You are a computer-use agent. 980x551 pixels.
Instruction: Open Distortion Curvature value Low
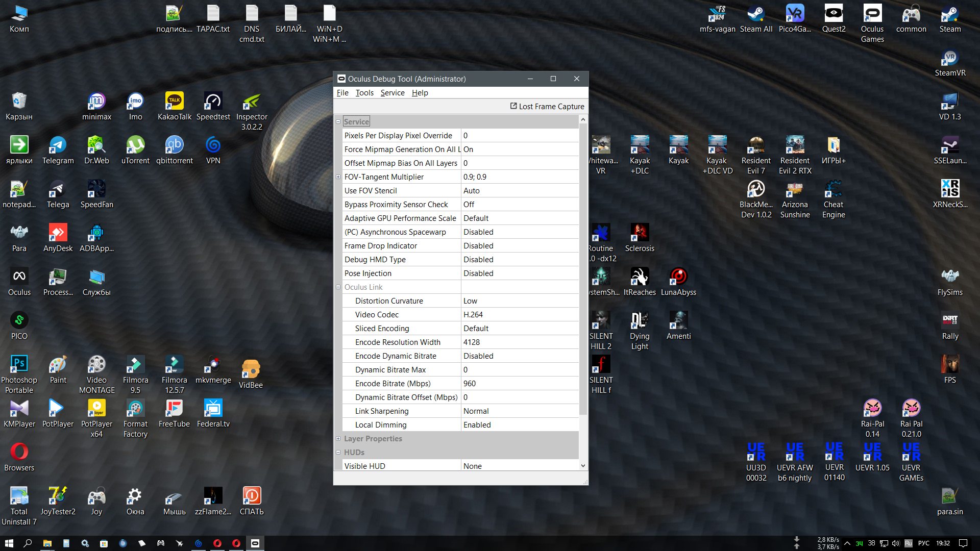point(520,300)
